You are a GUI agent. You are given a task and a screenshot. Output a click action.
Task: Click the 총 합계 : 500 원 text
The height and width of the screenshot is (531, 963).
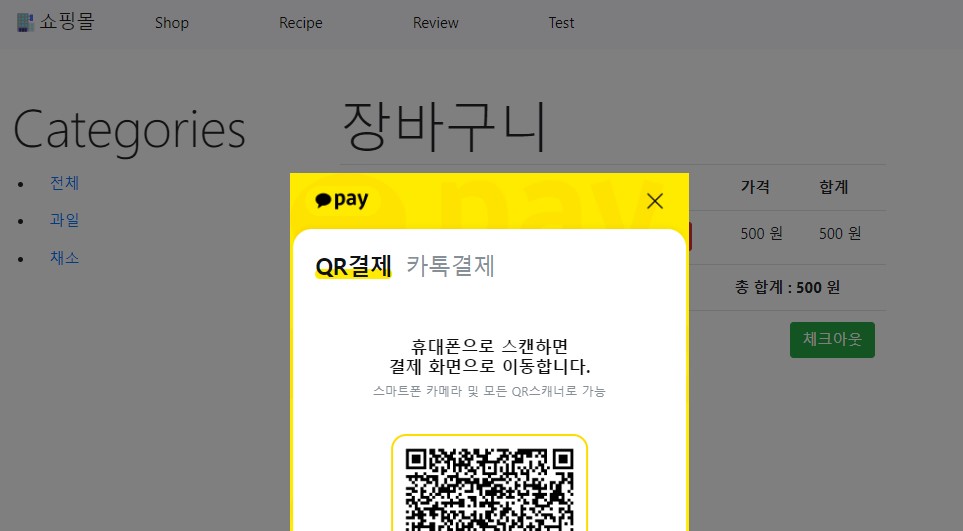point(787,287)
